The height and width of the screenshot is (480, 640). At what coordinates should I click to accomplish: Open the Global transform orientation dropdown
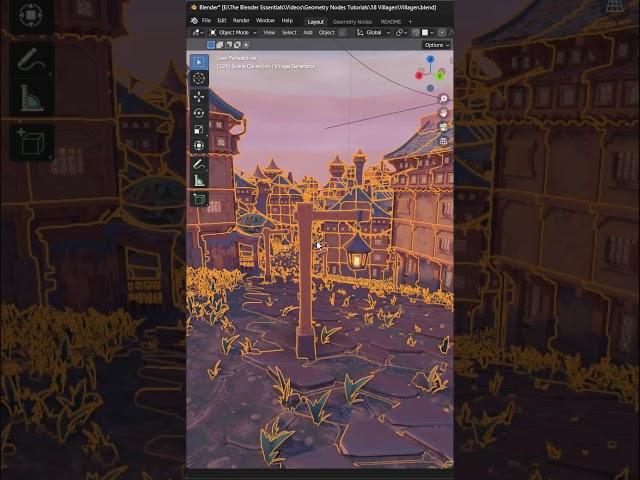(374, 33)
